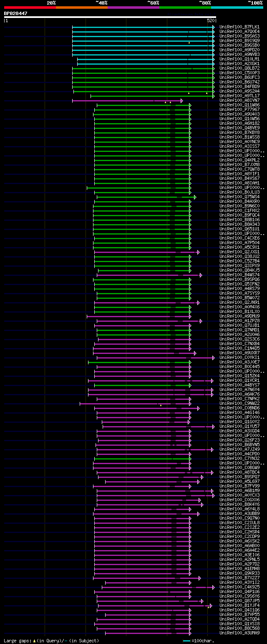Click the green ~80% legend color segment
The width and height of the screenshot is (267, 644).
coord(185,8)
